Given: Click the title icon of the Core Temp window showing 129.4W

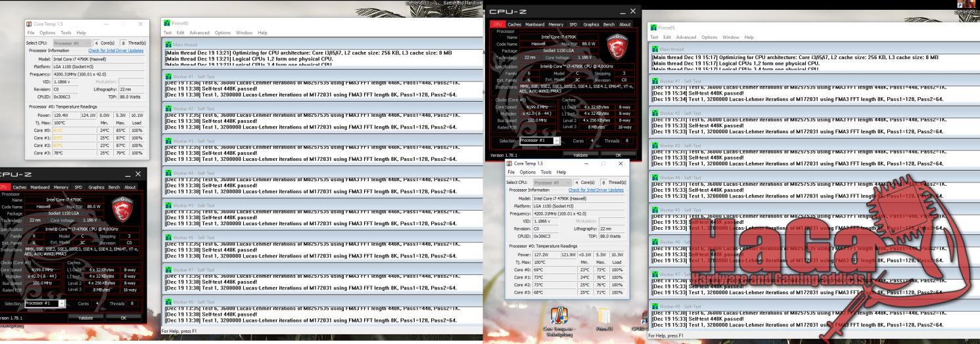Looking at the screenshot, I should [30, 24].
